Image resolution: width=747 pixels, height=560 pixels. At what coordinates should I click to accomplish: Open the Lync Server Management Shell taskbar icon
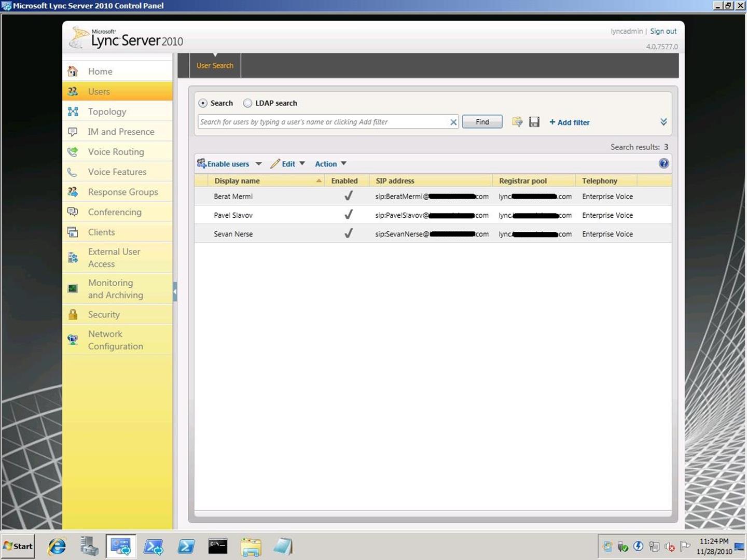(154, 547)
